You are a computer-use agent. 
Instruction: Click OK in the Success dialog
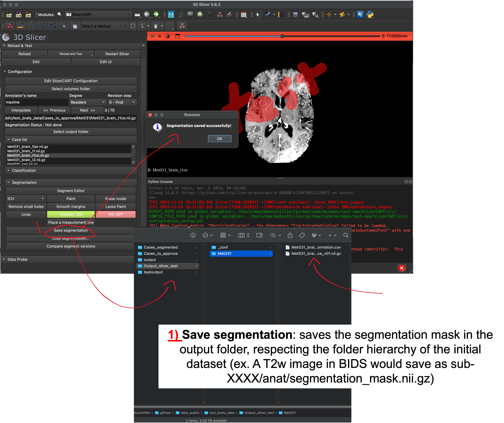(x=220, y=139)
